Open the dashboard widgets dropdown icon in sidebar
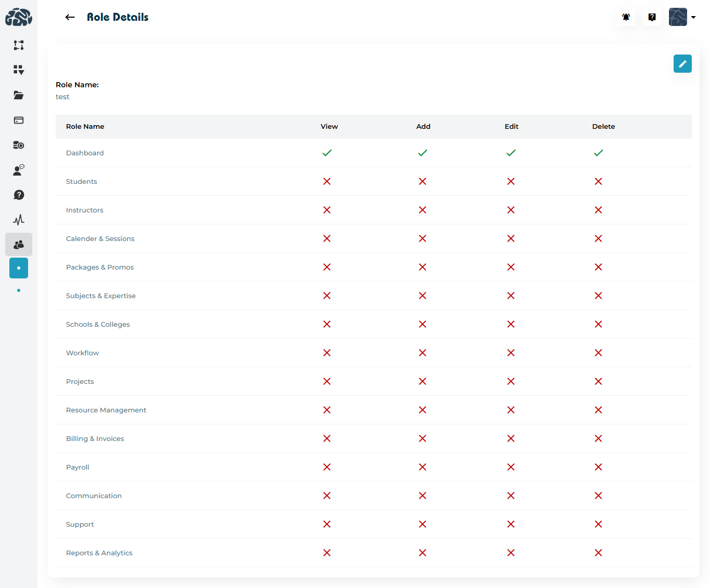This screenshot has height=588, width=710. (19, 70)
